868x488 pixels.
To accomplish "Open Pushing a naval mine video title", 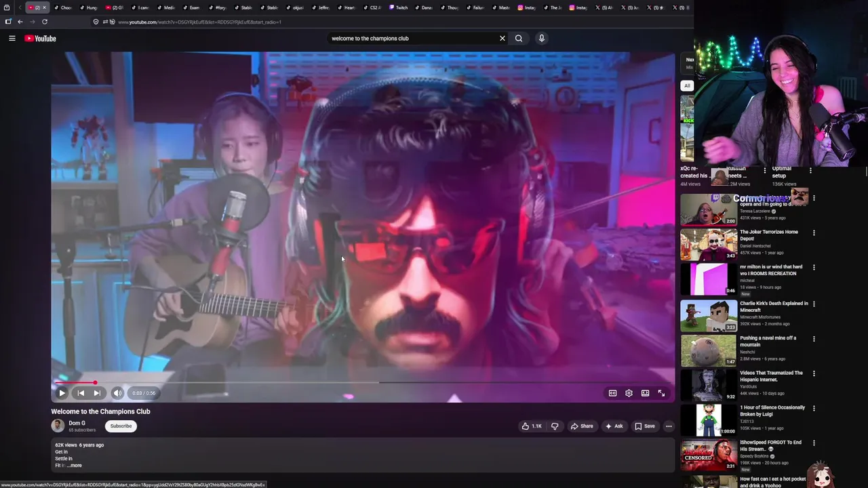I will [x=768, y=342].
